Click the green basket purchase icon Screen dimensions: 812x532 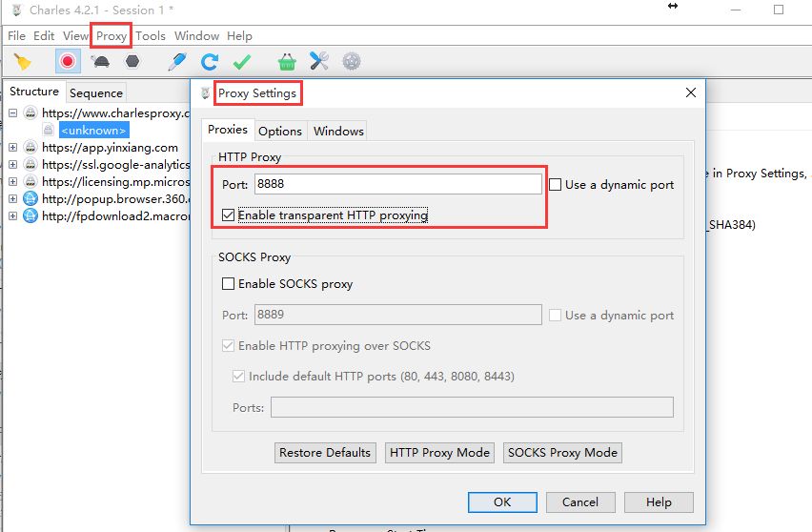click(287, 62)
